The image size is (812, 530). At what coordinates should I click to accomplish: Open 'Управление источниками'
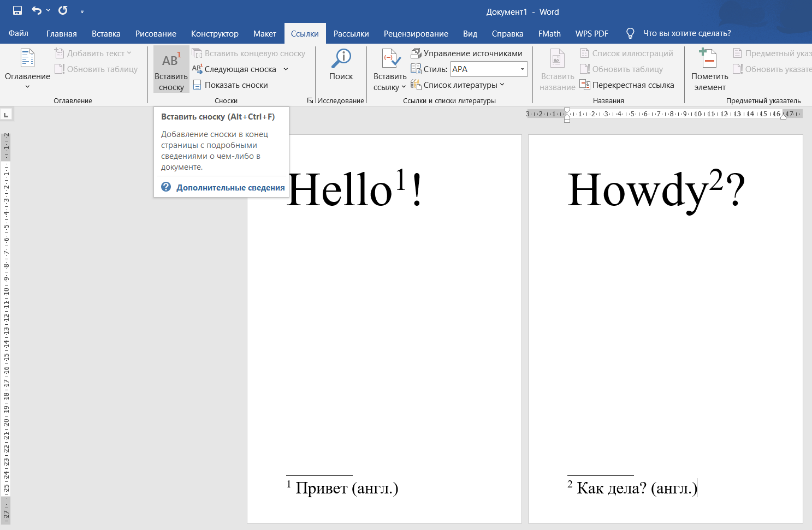pyautogui.click(x=467, y=53)
